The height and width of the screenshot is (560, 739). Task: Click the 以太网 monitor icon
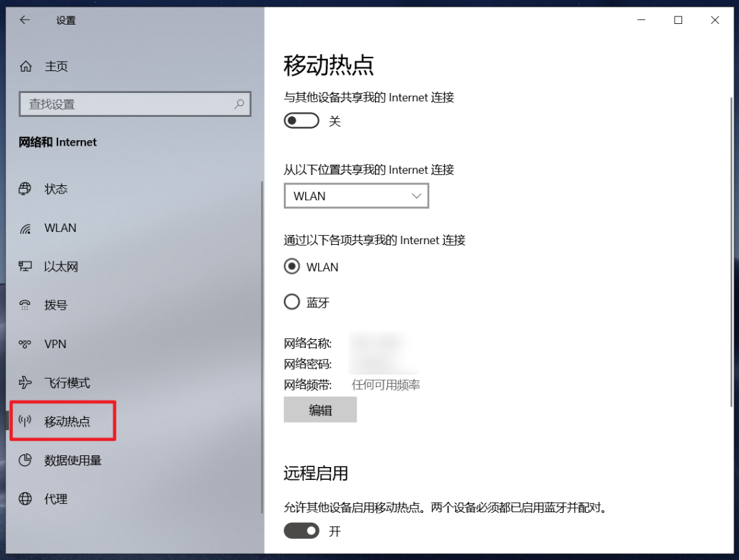(x=25, y=267)
